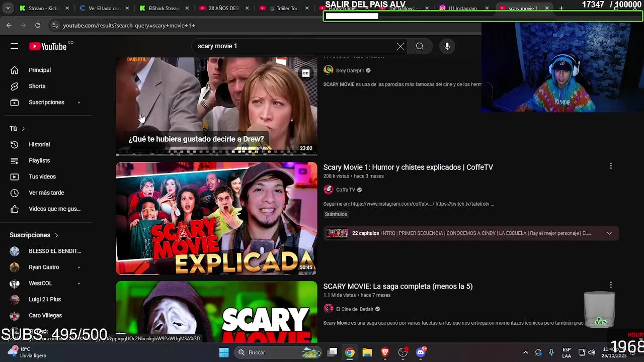Viewport: 644px width, 362px height.
Task: Reload the page in browser toolbar
Action: 38,25
